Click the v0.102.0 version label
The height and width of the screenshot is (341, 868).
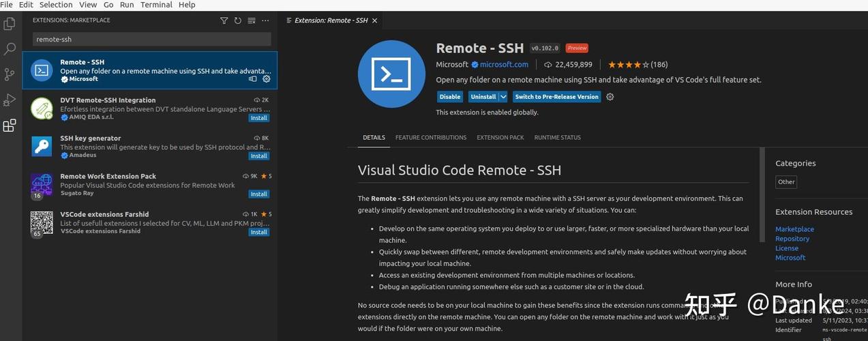[x=545, y=48]
